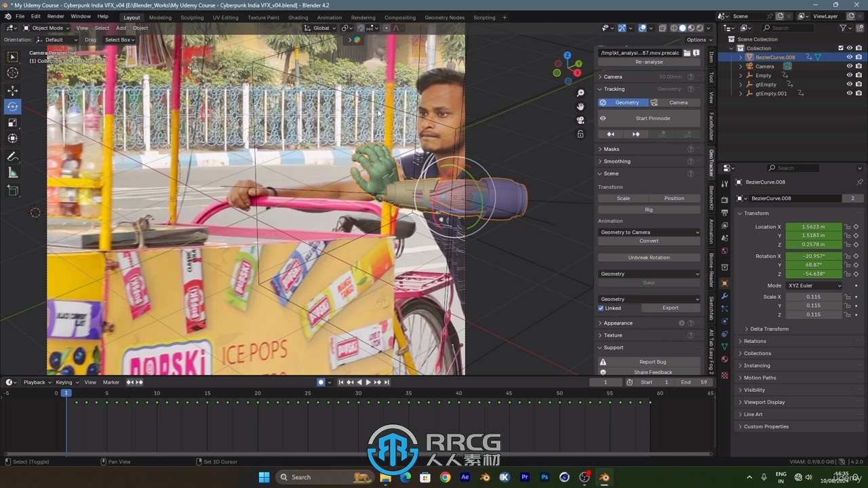Toggle the camera view icon in viewport
This screenshot has height=488, width=868.
[x=580, y=120]
